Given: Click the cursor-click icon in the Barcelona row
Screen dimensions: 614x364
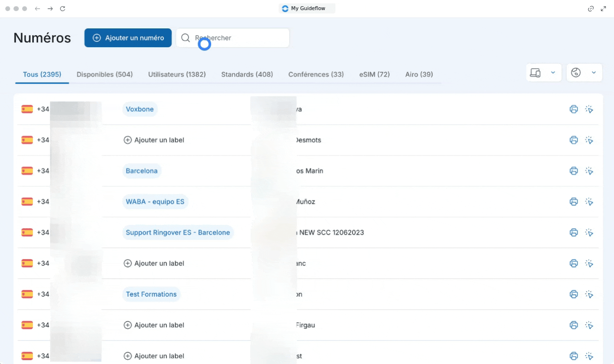Looking at the screenshot, I should pos(589,171).
